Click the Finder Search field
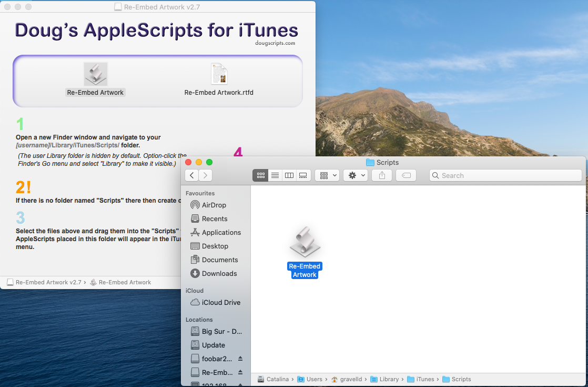588x387 pixels. (505, 175)
